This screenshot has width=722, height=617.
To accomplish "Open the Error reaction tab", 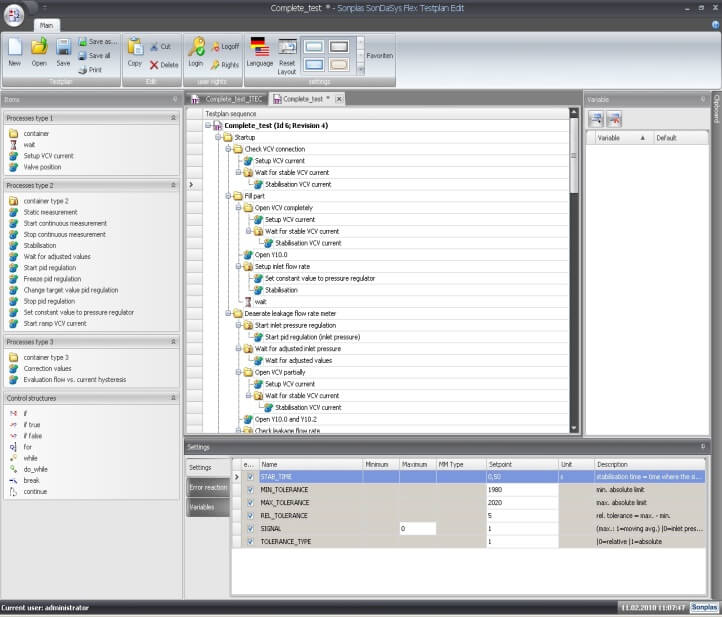I will pos(208,487).
